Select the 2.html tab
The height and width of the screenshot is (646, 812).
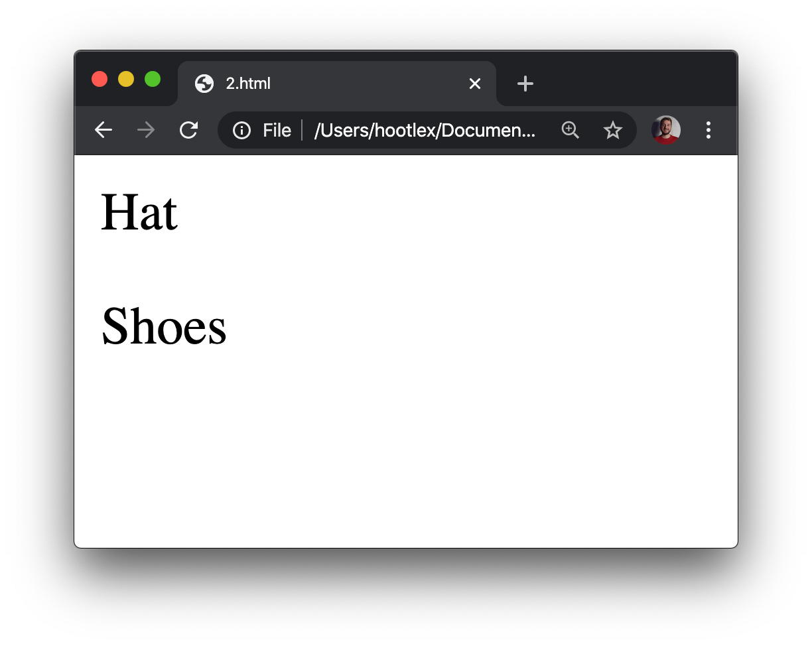point(337,84)
